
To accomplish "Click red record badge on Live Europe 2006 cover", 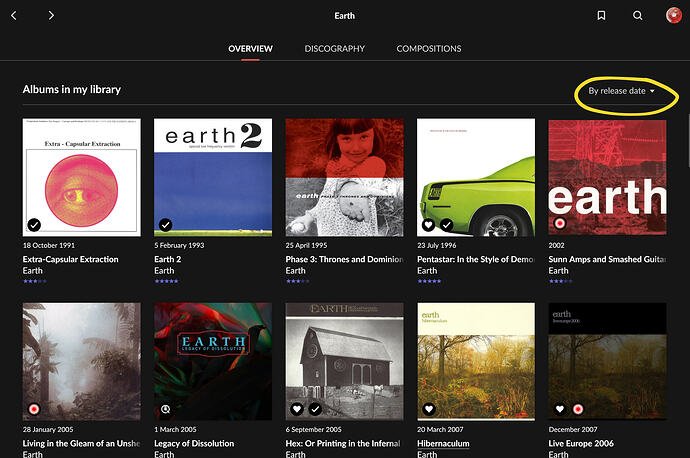I will [x=578, y=409].
